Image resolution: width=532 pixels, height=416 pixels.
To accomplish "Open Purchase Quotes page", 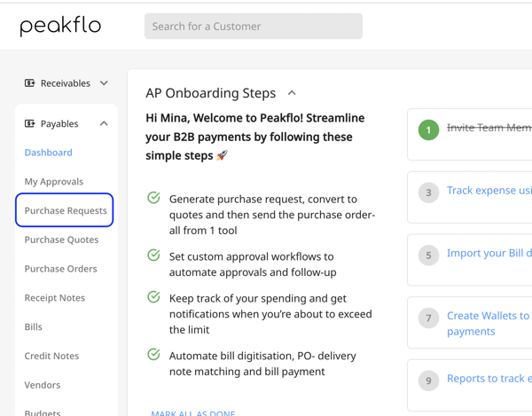I will [61, 239].
